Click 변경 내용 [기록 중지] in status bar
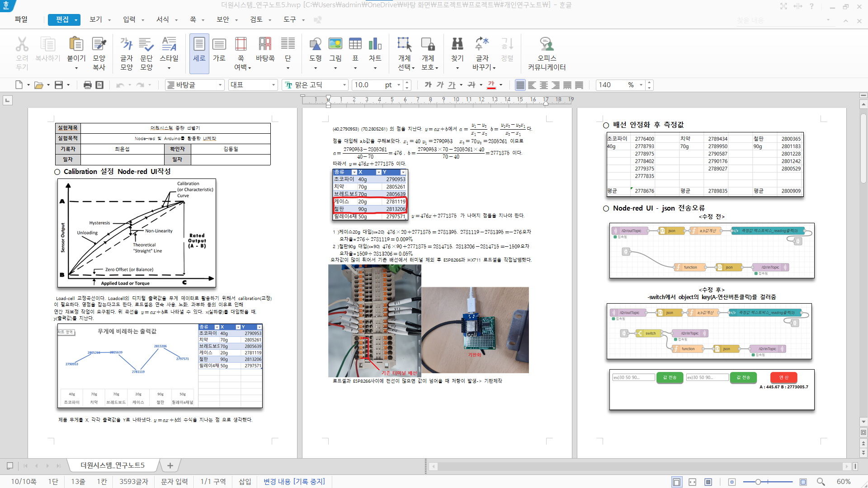 pos(294,482)
